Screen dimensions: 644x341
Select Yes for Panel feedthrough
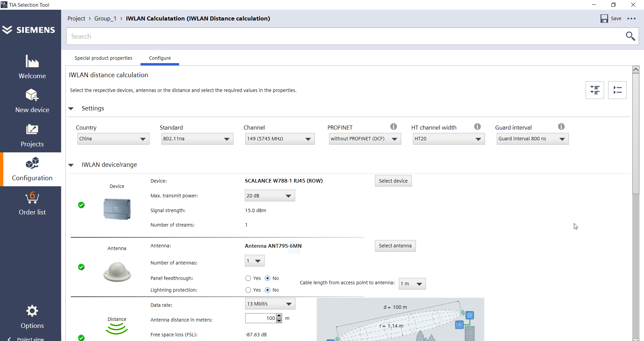(x=248, y=278)
